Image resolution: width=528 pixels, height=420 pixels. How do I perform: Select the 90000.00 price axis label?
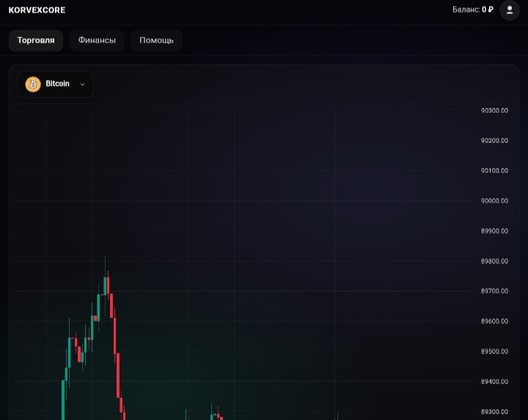click(494, 201)
